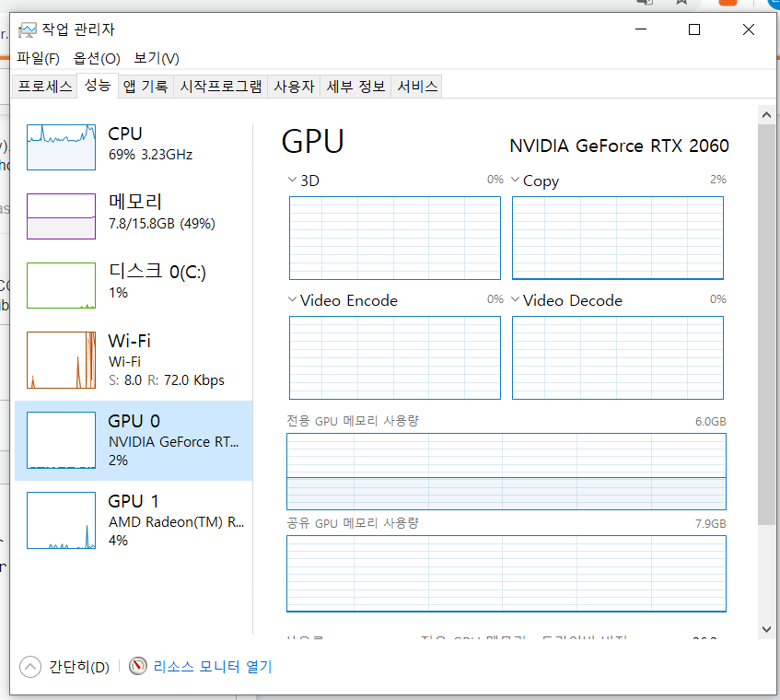Click the 전용 GPU 메모리 사용량 graph
Screen dimensions: 780x700
click(506, 472)
